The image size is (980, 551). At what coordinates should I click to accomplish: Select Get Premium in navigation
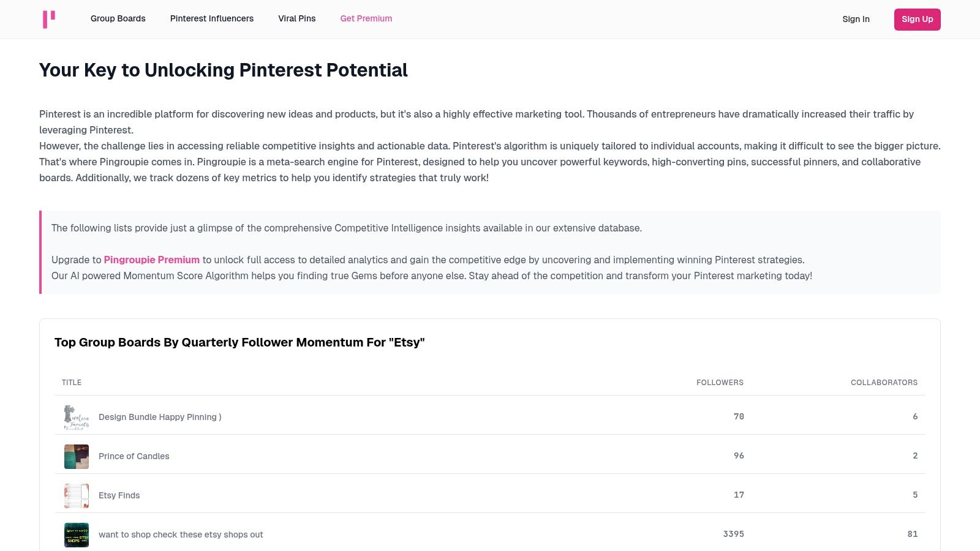366,18
